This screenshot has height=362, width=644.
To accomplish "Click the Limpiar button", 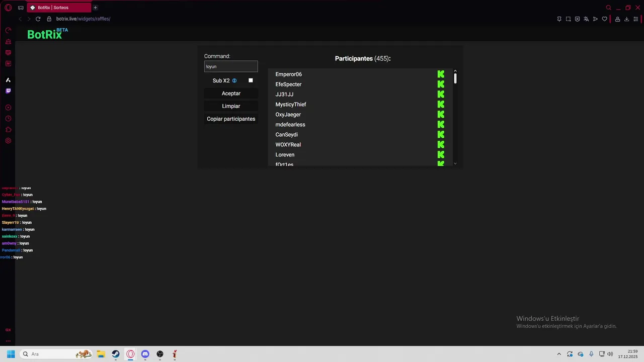I will click(231, 106).
